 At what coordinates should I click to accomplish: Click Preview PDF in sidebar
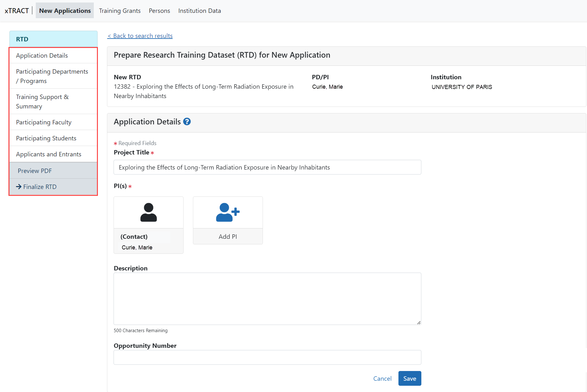tap(35, 171)
